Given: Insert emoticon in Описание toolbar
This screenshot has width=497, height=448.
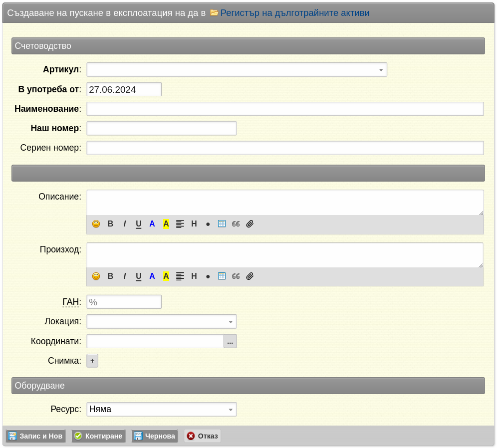Looking at the screenshot, I should [x=96, y=224].
